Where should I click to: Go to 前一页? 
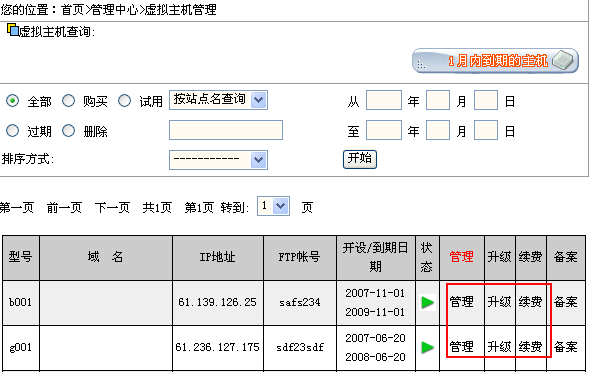[x=64, y=207]
